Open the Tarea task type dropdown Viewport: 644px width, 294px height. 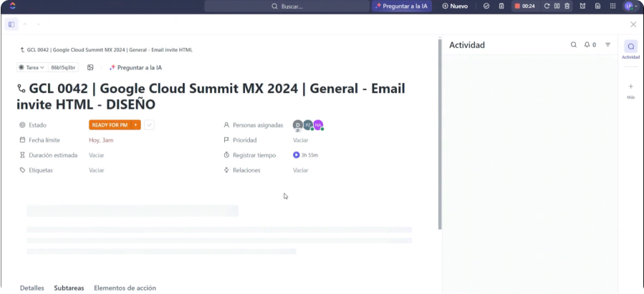click(x=32, y=67)
